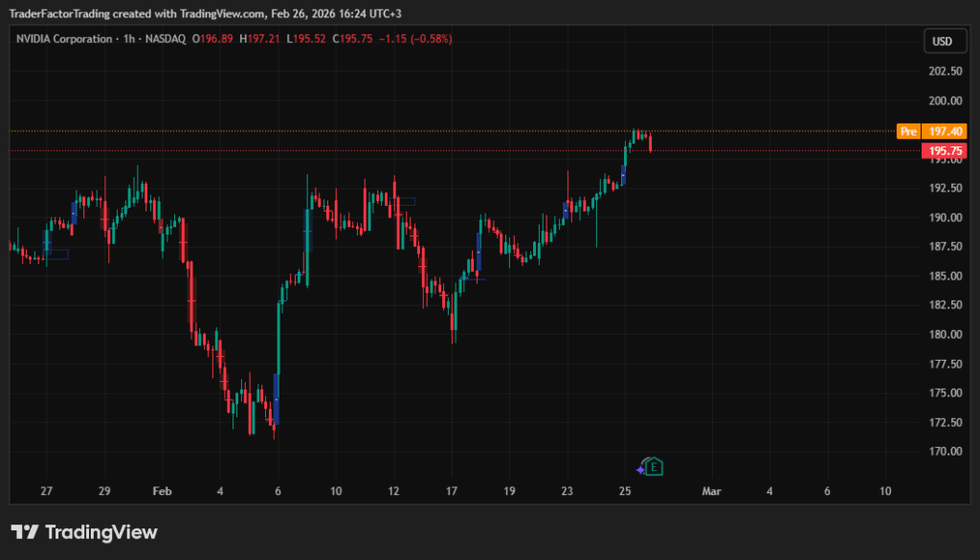
Task: Click the 25 date label on time axis
Action: coord(625,491)
